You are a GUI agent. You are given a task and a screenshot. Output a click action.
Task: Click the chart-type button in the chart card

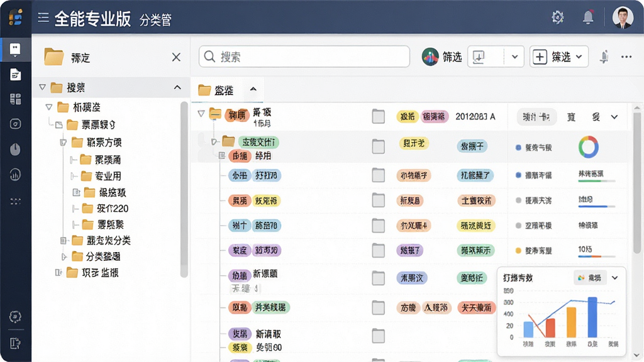coord(590,278)
